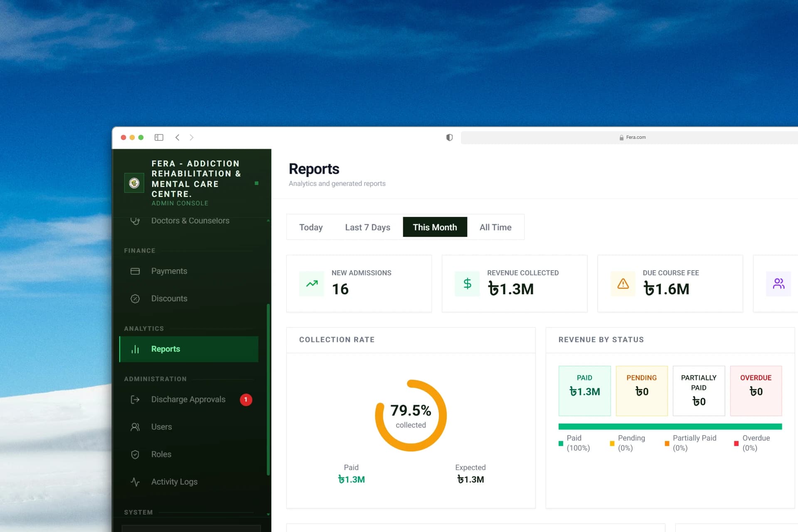Open the Payments page

pyautogui.click(x=189, y=271)
